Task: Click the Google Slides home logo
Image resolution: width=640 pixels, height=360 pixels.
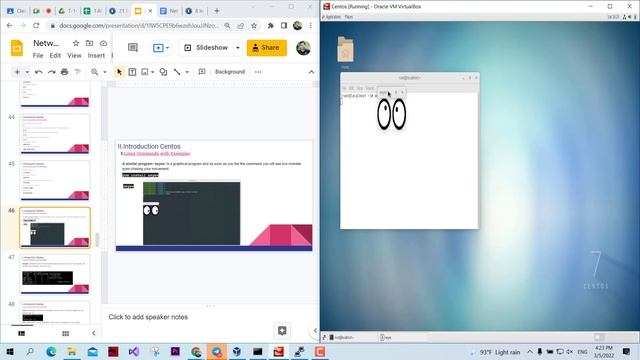Action: [17, 48]
